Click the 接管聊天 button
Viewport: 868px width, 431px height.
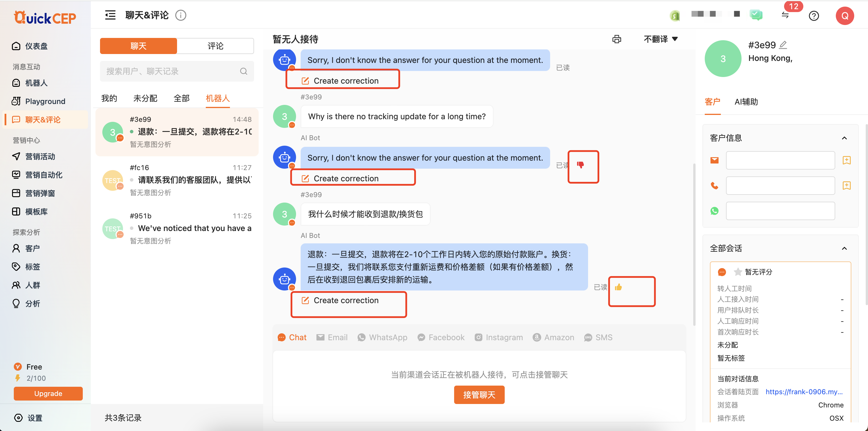(x=479, y=395)
